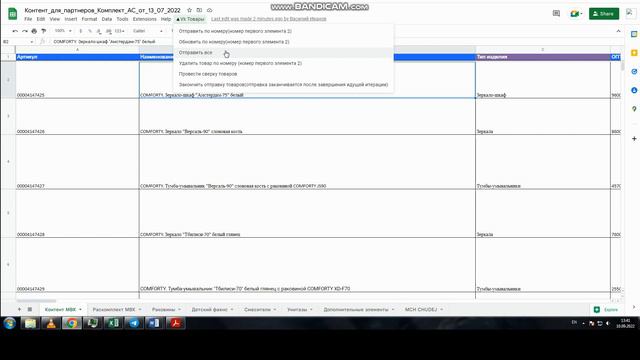
Task: Redo the last action
Action: [24, 31]
